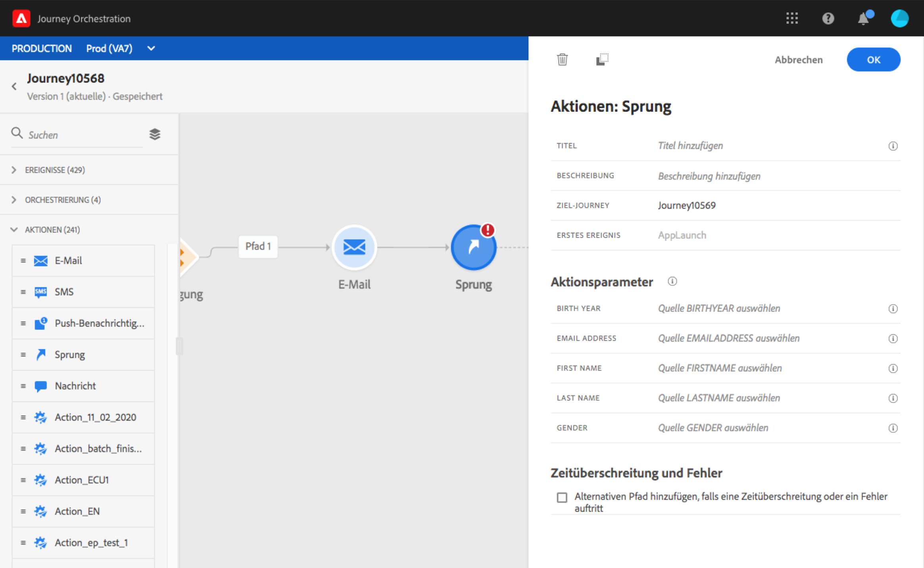Open the help question mark icon
The height and width of the screenshot is (568, 924).
point(828,18)
